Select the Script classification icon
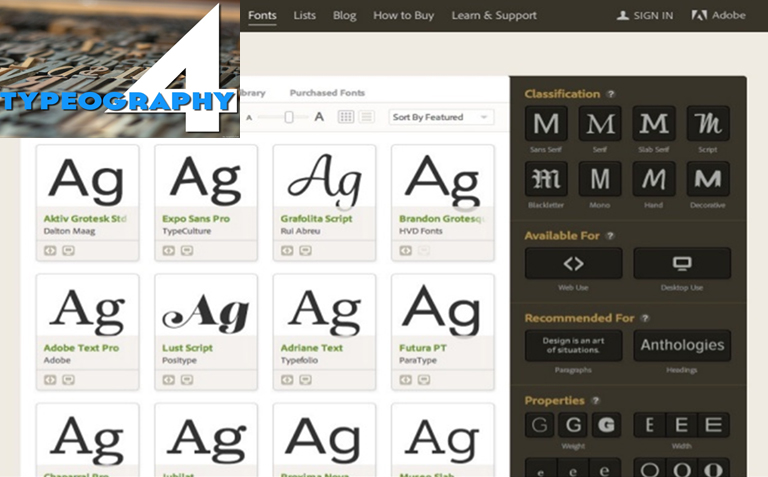This screenshot has width=768, height=477. coord(708,123)
